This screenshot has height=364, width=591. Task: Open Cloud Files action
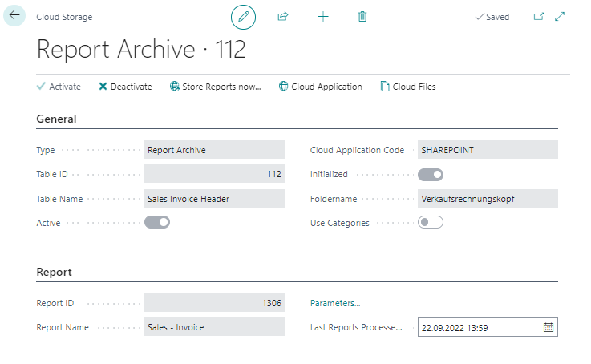pyautogui.click(x=408, y=87)
